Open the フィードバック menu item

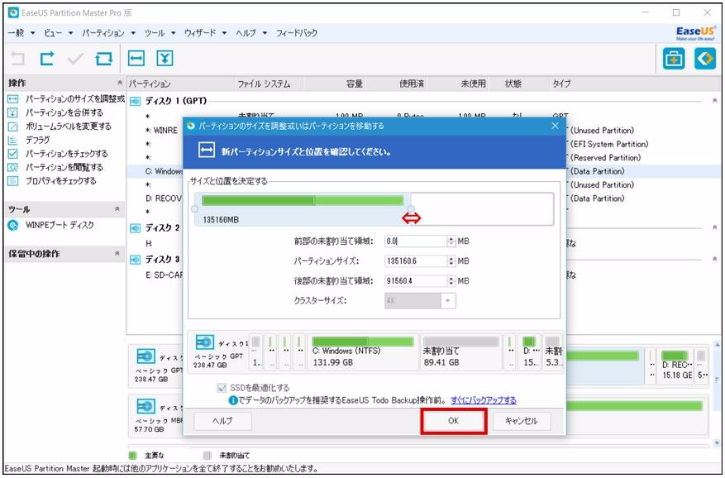[x=296, y=33]
